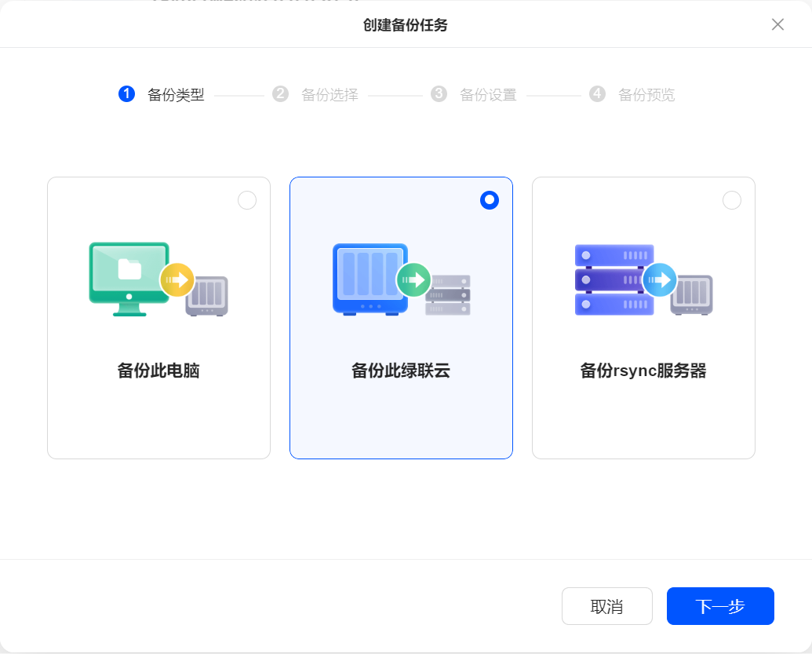Select the 备份rsync服务器 radio button
Image resolution: width=812 pixels, height=654 pixels.
coord(732,200)
